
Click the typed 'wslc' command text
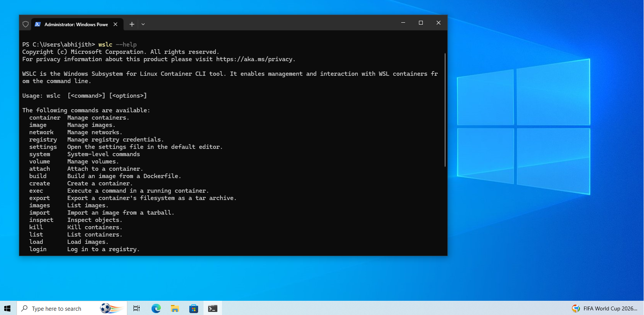tap(105, 45)
